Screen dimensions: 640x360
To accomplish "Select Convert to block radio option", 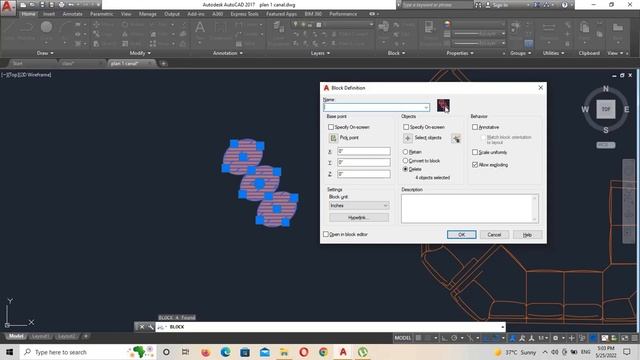I will click(x=405, y=161).
